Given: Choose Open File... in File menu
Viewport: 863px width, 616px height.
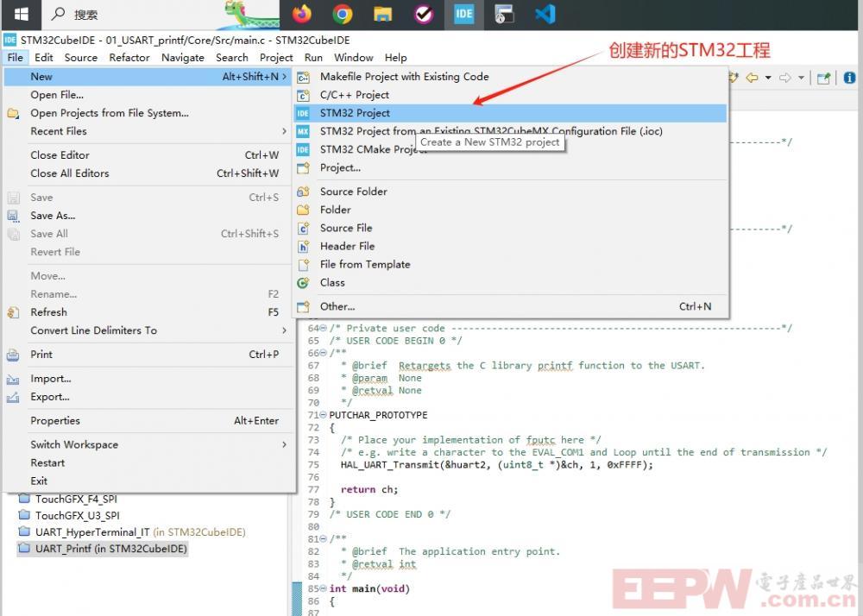Looking at the screenshot, I should pyautogui.click(x=149, y=95).
